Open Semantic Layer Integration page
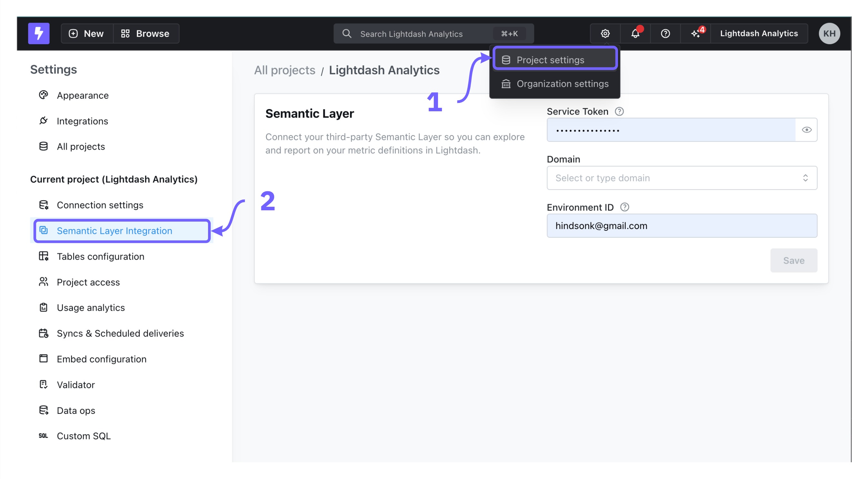This screenshot has width=868, height=479. pyautogui.click(x=121, y=231)
